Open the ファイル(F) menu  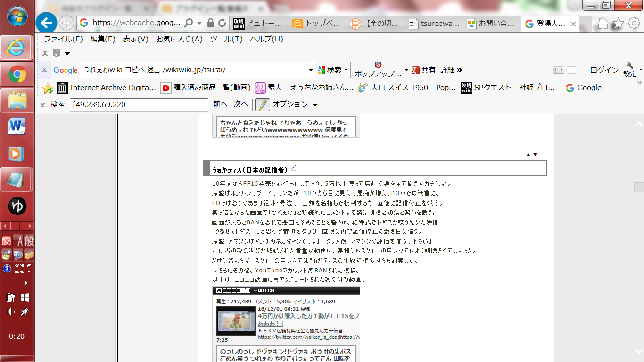(63, 39)
